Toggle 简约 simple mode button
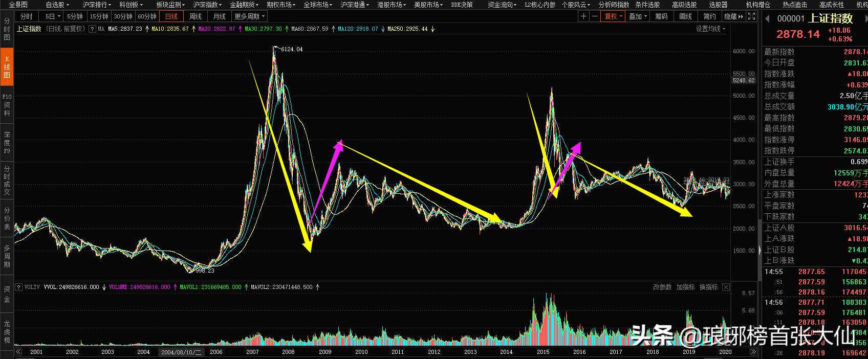The image size is (868, 359). point(709,16)
